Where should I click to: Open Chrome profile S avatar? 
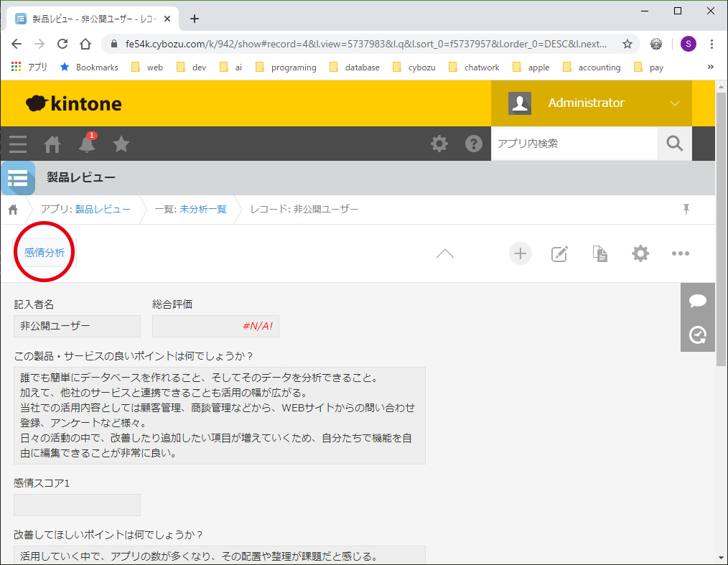click(x=688, y=44)
